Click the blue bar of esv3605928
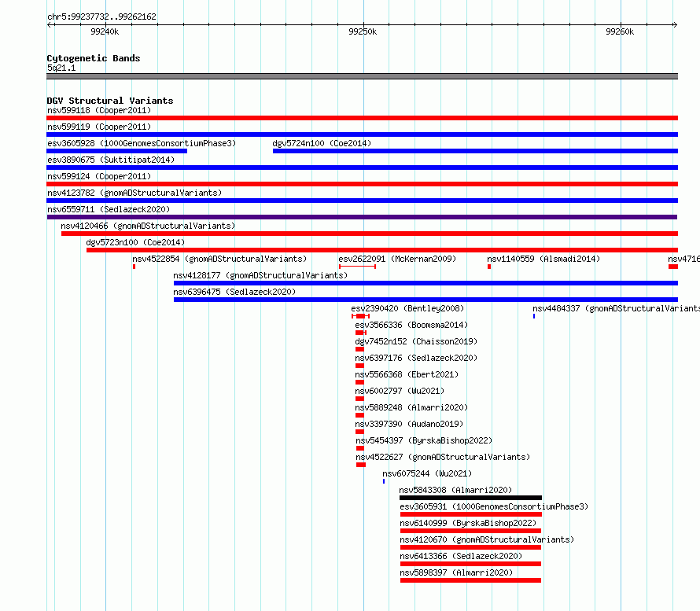700x611 pixels. click(116, 151)
